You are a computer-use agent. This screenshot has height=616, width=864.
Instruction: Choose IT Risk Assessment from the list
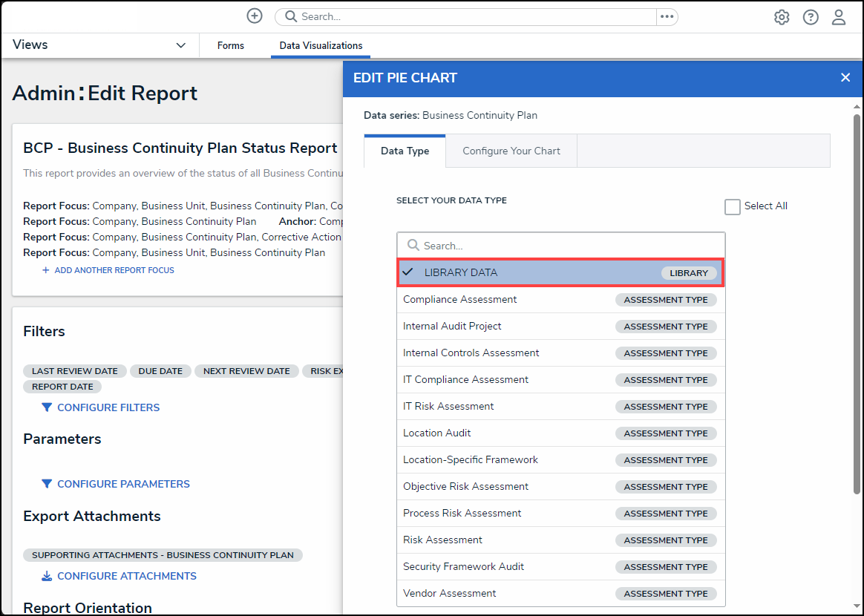point(448,407)
